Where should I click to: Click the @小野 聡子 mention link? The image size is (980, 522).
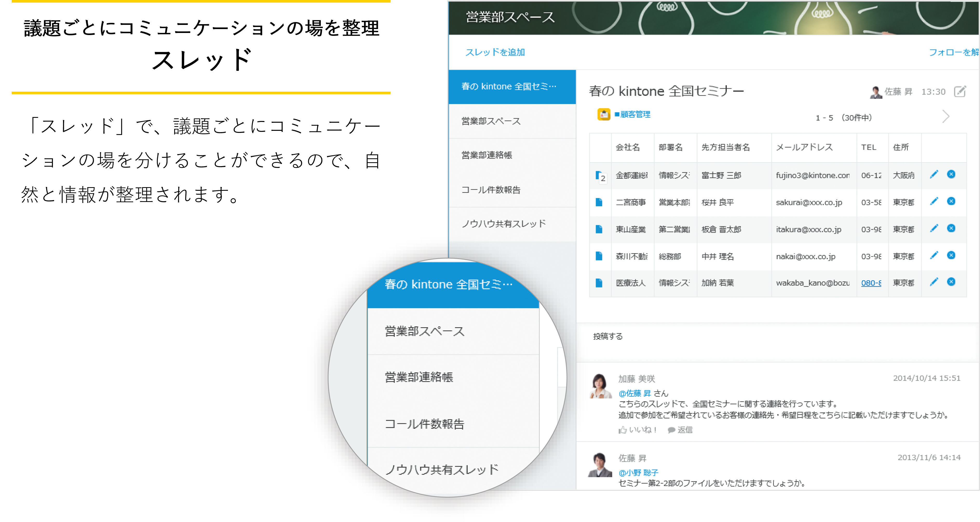(638, 473)
